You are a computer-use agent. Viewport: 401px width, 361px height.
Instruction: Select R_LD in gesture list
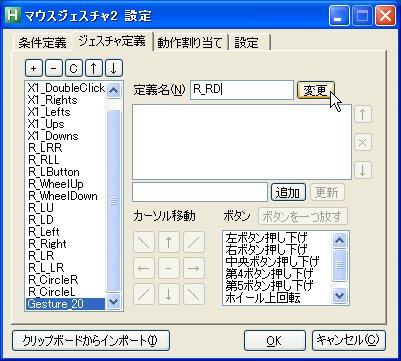tap(66, 220)
